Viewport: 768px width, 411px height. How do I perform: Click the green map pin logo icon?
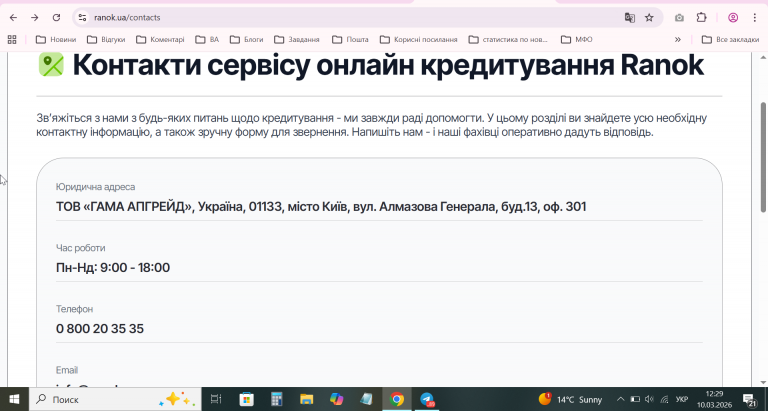coord(51,65)
